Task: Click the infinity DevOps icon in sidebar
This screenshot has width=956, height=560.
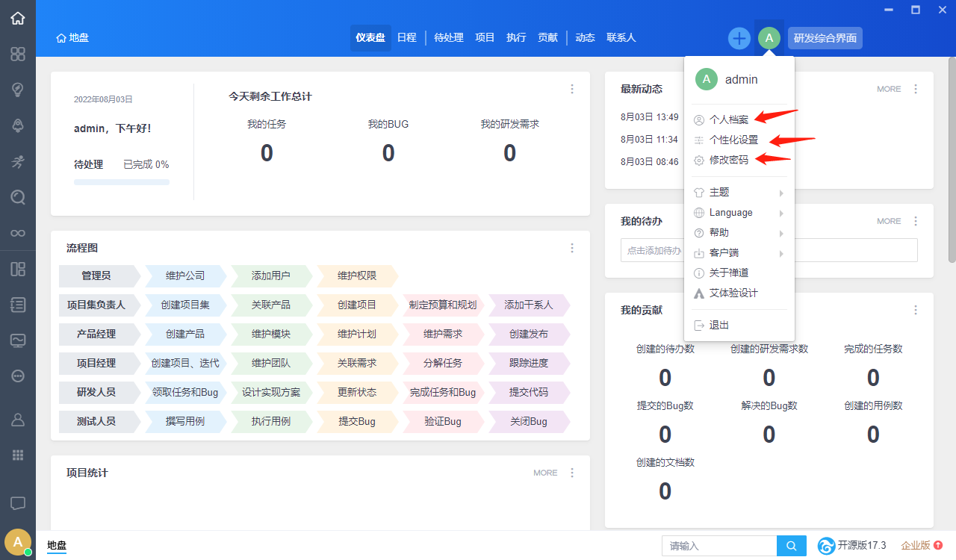Action: [18, 233]
